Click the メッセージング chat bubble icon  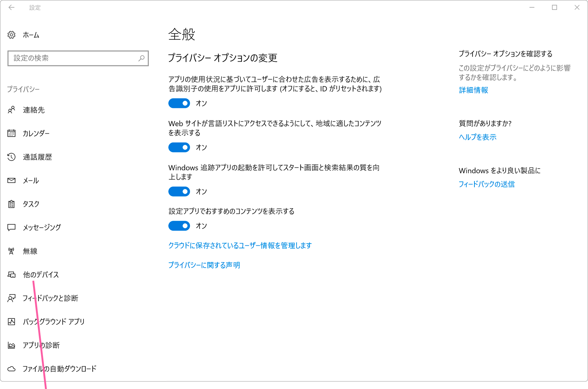[11, 227]
